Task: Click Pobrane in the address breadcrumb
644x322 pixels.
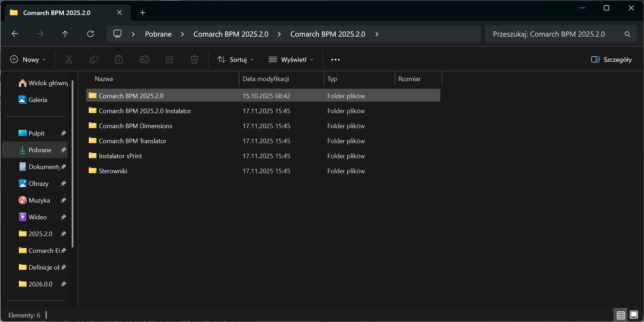Action: pyautogui.click(x=158, y=34)
